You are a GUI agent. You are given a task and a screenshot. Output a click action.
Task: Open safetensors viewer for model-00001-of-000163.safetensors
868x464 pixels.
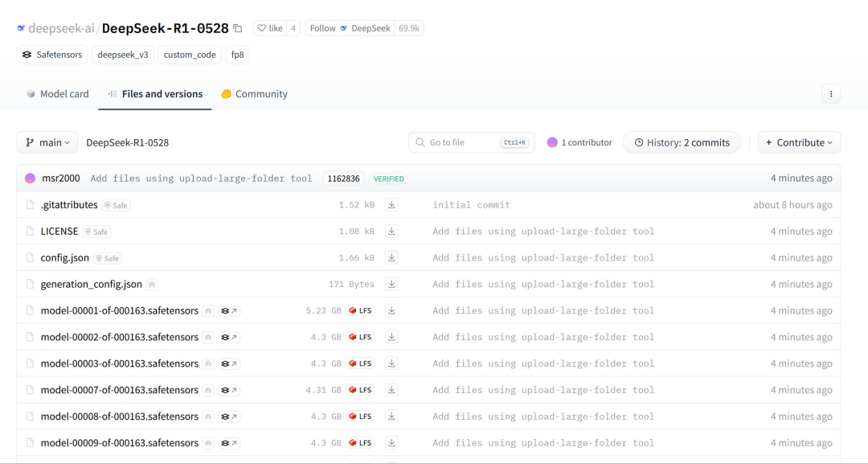click(x=227, y=310)
